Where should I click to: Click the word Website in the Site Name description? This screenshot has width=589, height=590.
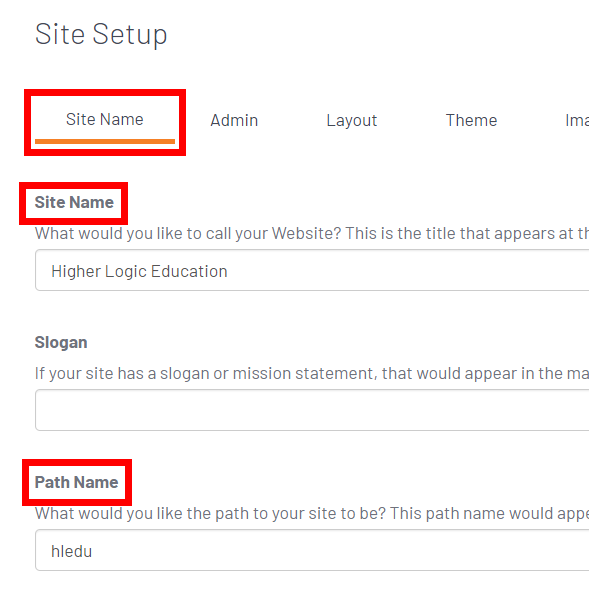[306, 234]
